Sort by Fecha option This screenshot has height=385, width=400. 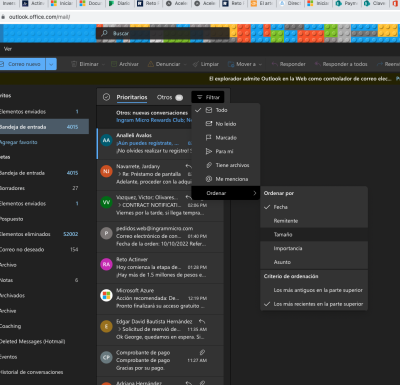click(x=314, y=207)
